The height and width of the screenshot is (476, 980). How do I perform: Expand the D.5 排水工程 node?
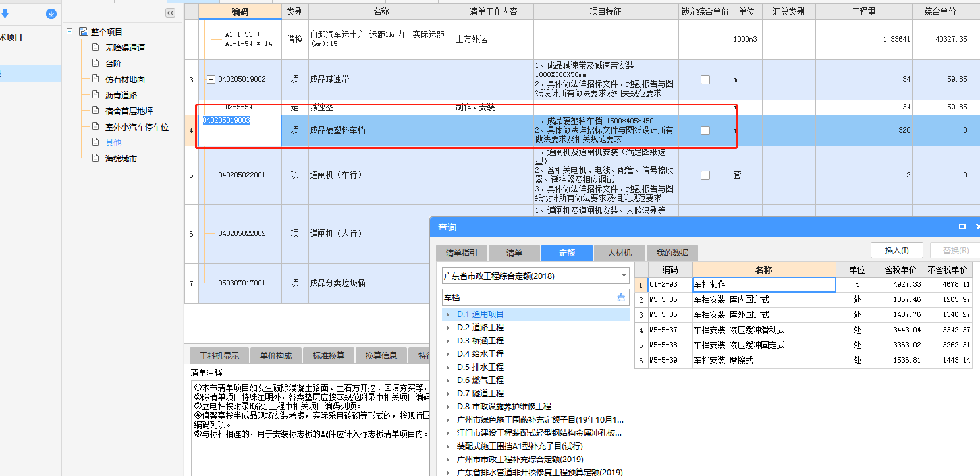pos(449,367)
